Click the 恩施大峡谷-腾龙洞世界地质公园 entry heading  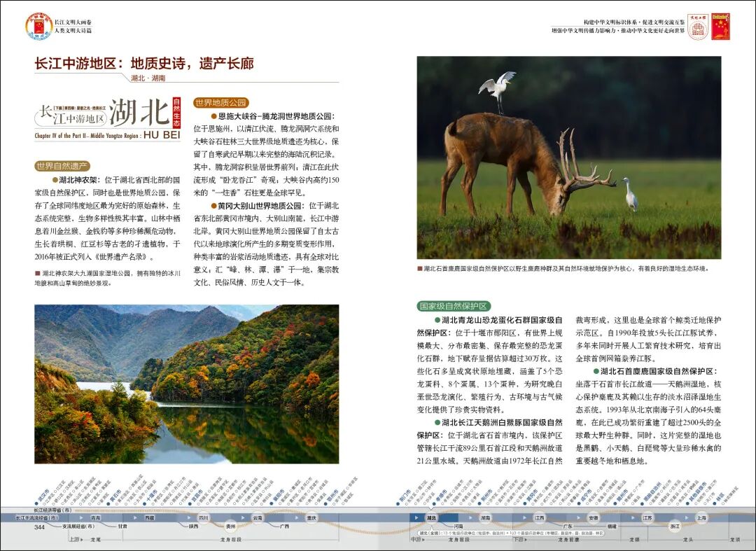pos(276,116)
